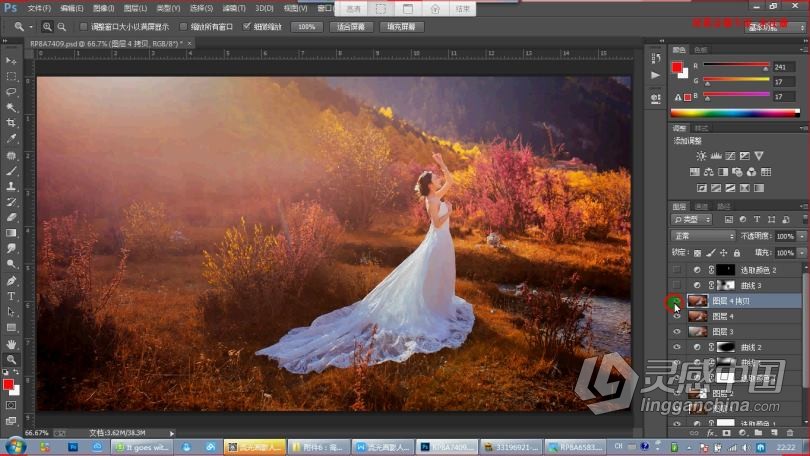Click the foreground red swatch in Color panel
This screenshot has width=810, height=456.
pyautogui.click(x=677, y=67)
